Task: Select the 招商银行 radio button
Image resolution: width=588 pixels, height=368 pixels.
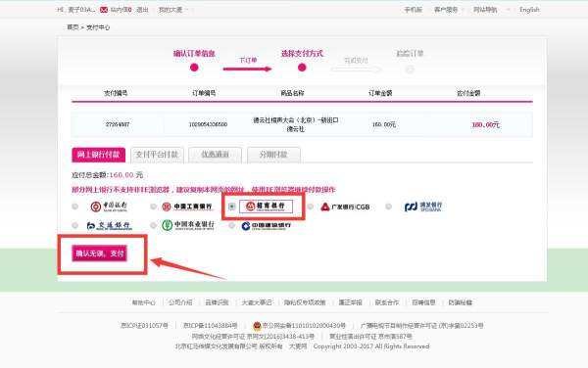Action: pyautogui.click(x=231, y=207)
